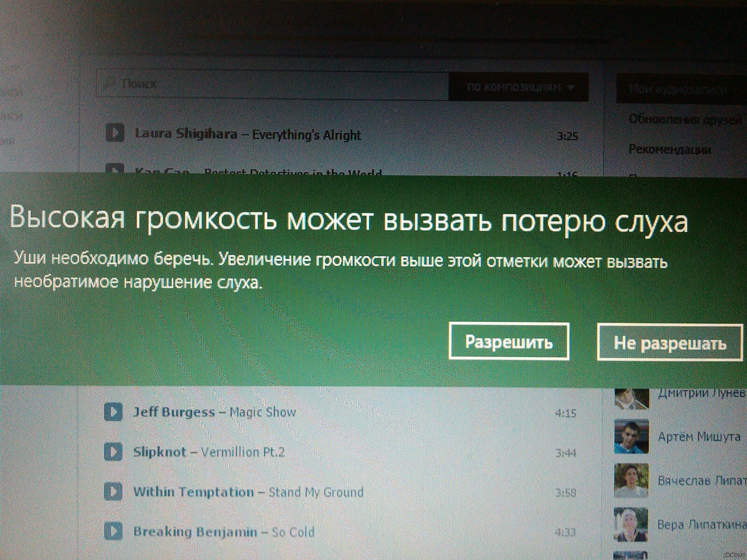This screenshot has width=747, height=560.
Task: Play Within Temptation Stand My Ground
Action: coord(113,491)
